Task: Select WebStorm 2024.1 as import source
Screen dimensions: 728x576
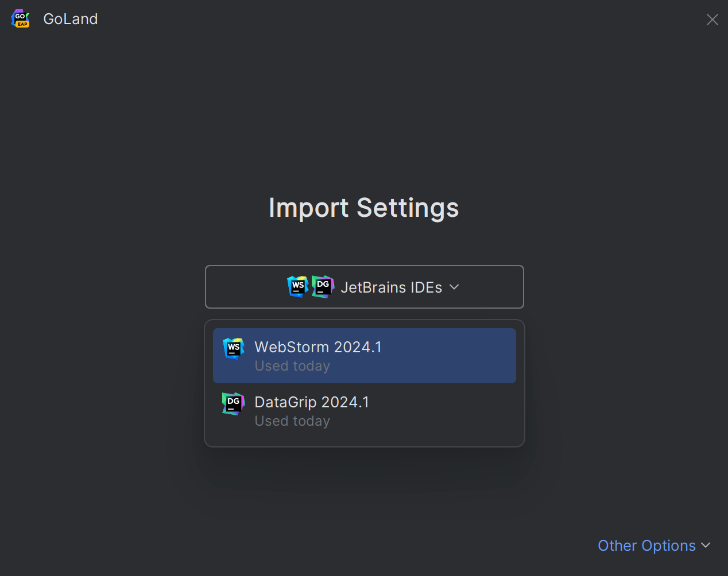Action: click(x=364, y=355)
